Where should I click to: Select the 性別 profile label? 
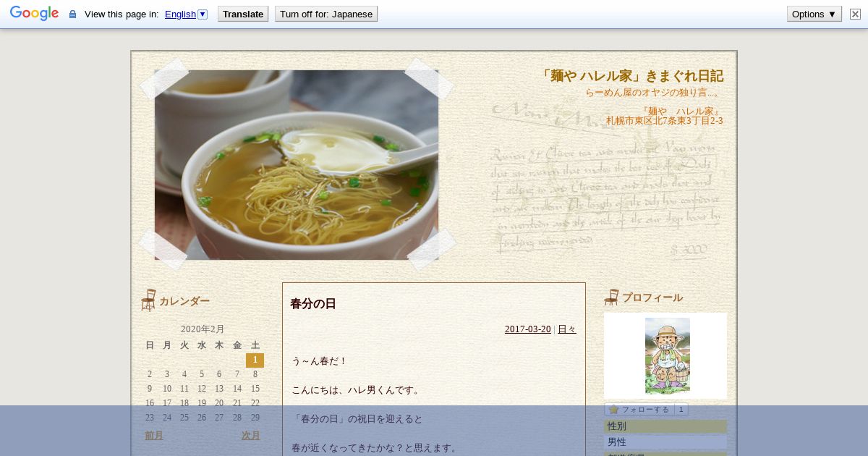pyautogui.click(x=617, y=427)
